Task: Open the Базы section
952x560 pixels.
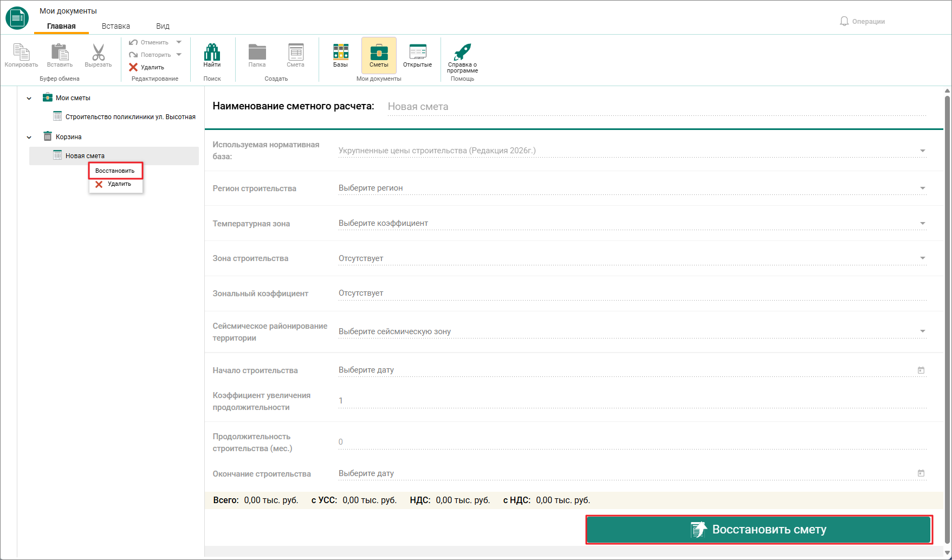Action: [x=340, y=55]
